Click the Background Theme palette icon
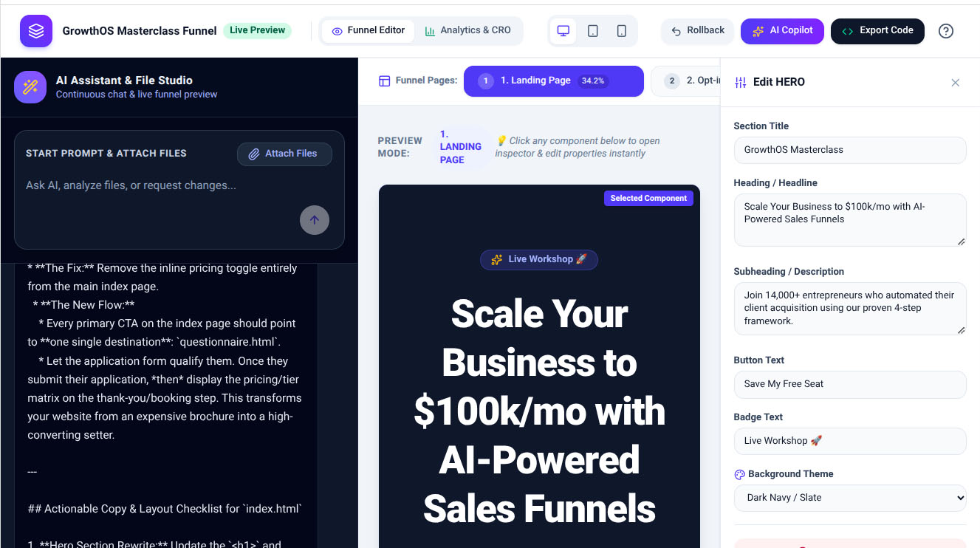This screenshot has height=548, width=980. pyautogui.click(x=739, y=474)
